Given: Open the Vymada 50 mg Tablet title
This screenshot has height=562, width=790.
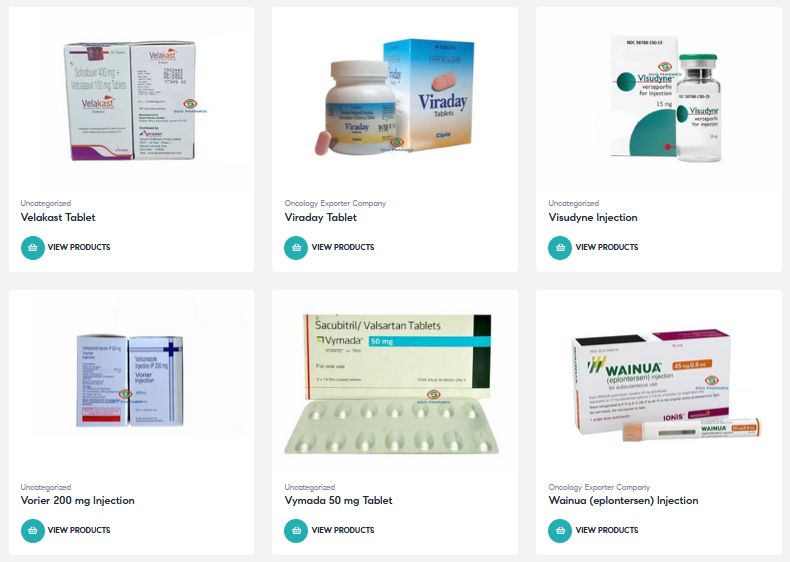Looking at the screenshot, I should coord(338,501).
